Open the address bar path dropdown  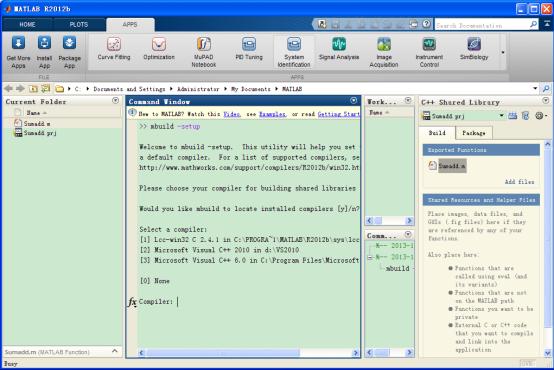[535, 88]
